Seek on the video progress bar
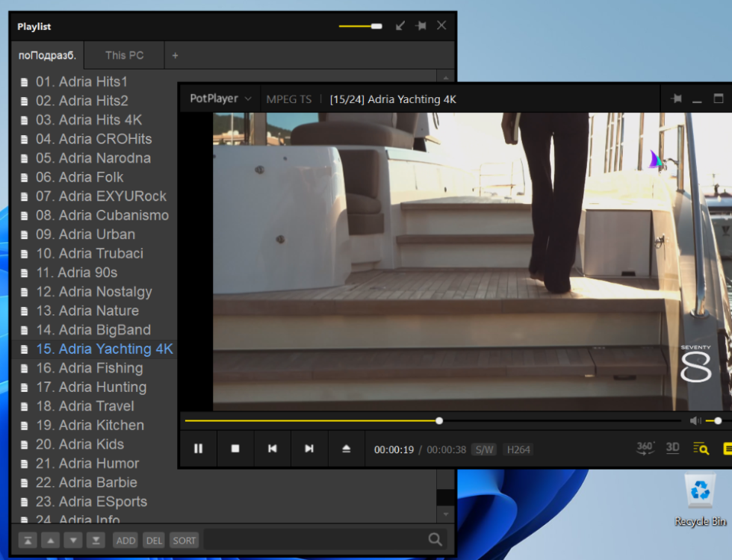The height and width of the screenshot is (560, 732). 432,421
